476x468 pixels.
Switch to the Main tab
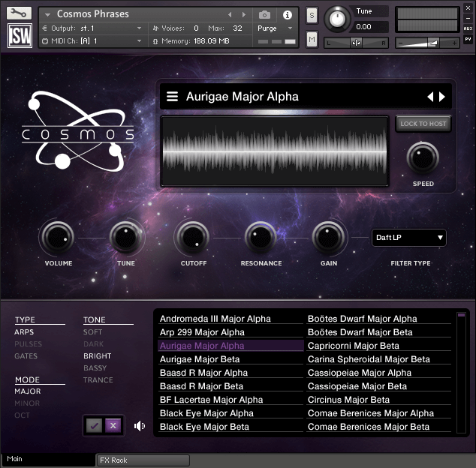[x=48, y=459]
